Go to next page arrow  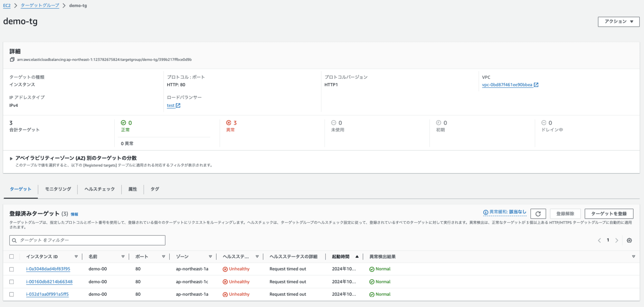tap(617, 240)
